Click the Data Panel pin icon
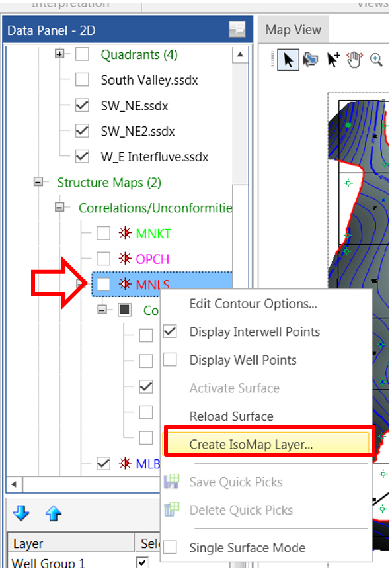The image size is (392, 573). coord(237,29)
